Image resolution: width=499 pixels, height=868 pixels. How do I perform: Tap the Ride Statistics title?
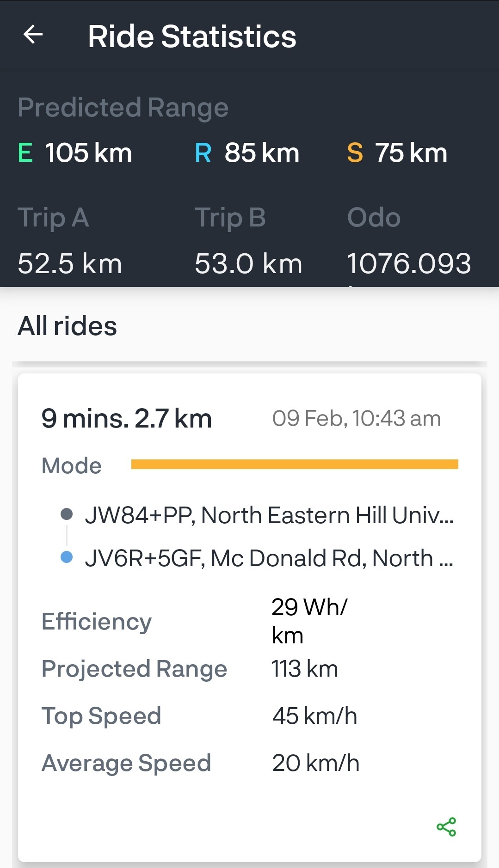click(x=192, y=37)
